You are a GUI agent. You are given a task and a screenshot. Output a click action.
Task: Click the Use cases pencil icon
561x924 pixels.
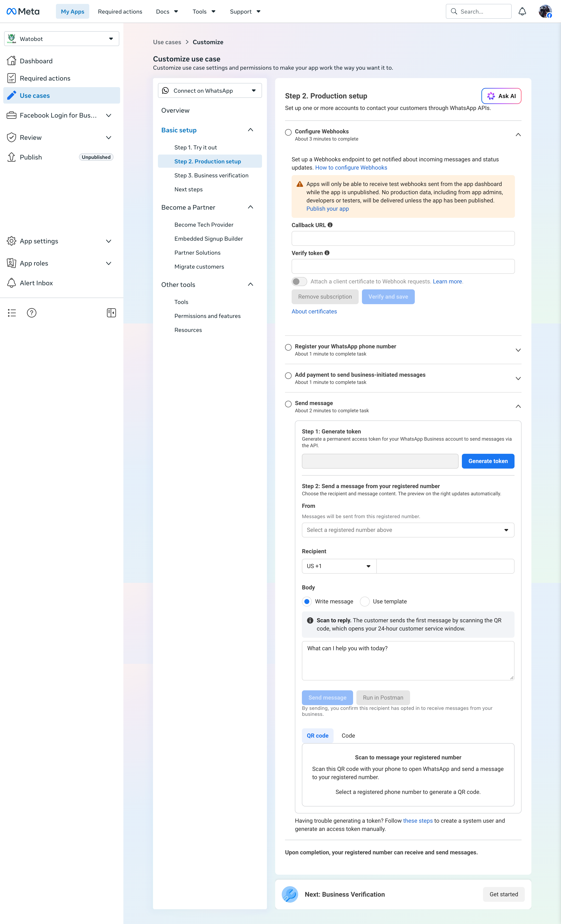coord(12,95)
